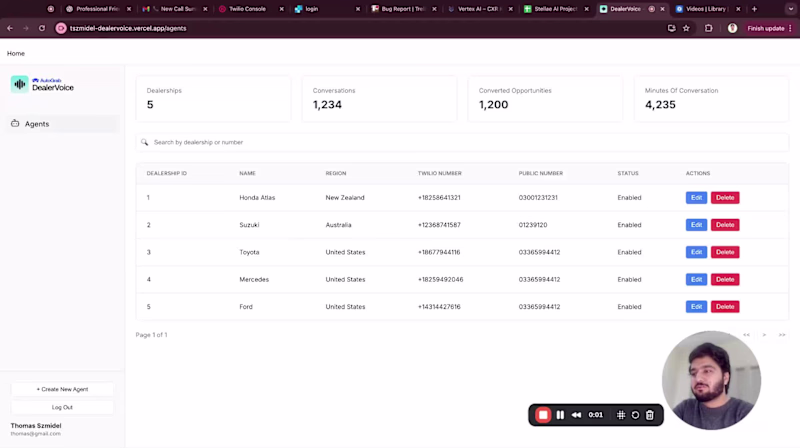Edit the Mercedes dealership
The image size is (800, 448).
coord(696,280)
